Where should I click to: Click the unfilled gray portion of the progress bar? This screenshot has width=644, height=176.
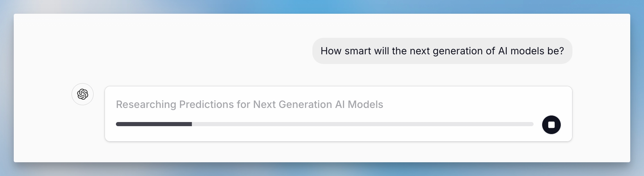(x=361, y=124)
